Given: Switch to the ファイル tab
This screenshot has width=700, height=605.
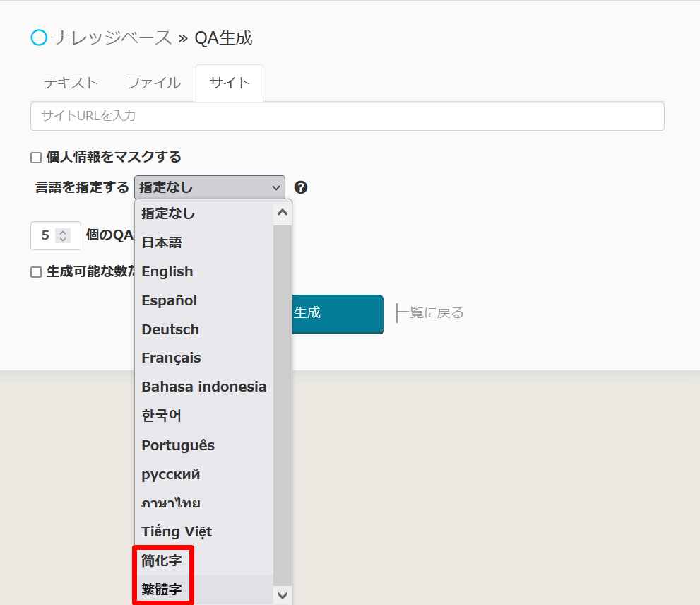Looking at the screenshot, I should (x=154, y=83).
